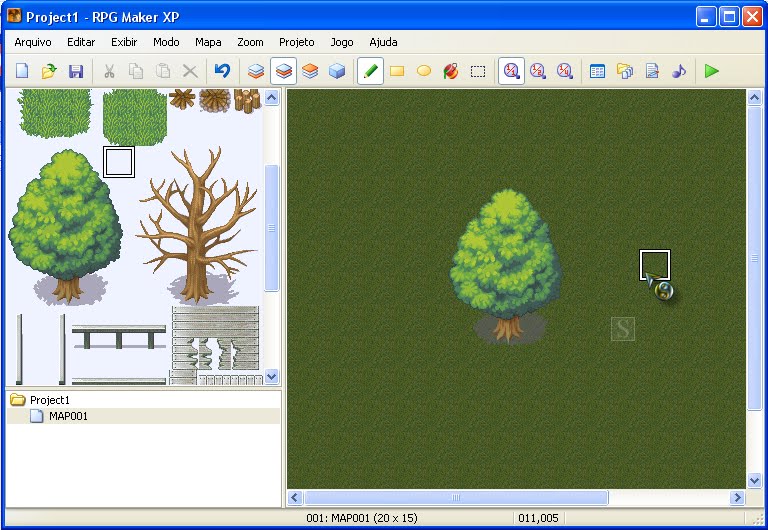Screen dimensions: 768x530
Task: Click the map horizontal scrollbar thumb
Action: pos(456,498)
